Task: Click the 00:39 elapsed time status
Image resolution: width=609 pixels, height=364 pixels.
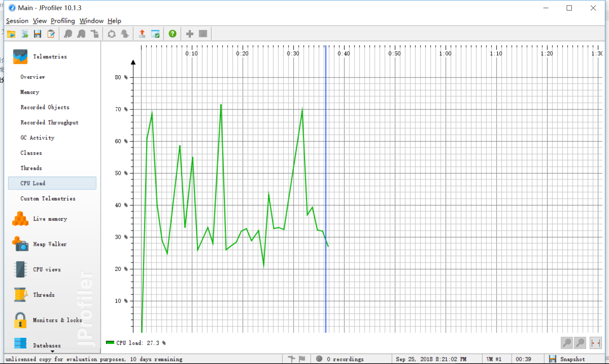Action: pos(523,359)
